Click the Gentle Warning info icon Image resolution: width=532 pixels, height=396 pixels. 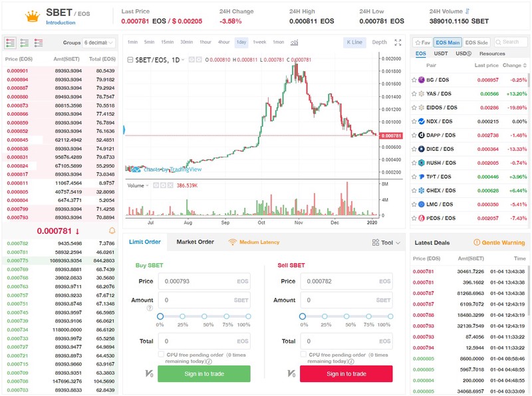click(x=477, y=243)
